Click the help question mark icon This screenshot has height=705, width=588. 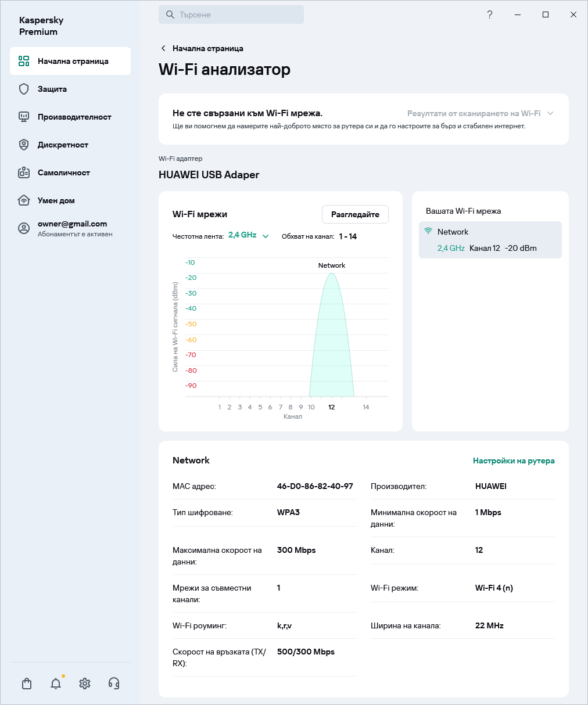tap(490, 15)
